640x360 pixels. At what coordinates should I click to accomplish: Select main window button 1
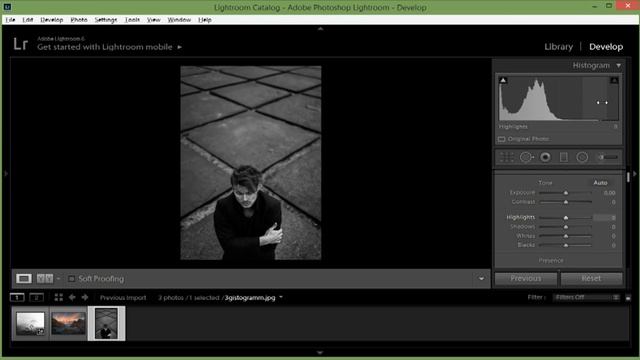pos(17,298)
